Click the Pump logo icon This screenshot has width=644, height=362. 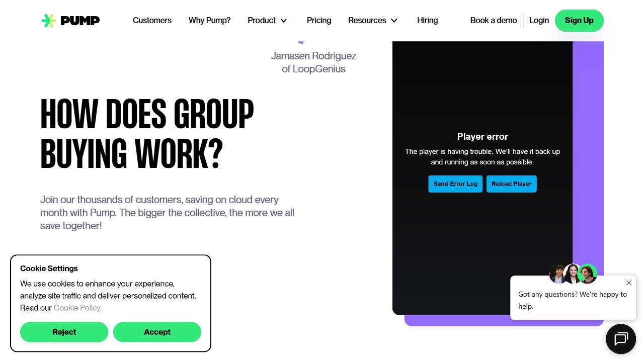(49, 21)
